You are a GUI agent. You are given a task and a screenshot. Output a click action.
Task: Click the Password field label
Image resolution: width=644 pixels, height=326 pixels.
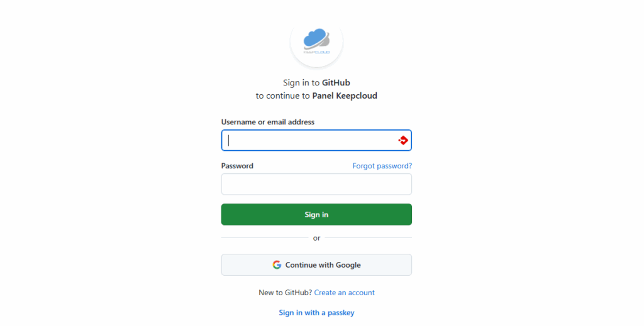pyautogui.click(x=237, y=166)
